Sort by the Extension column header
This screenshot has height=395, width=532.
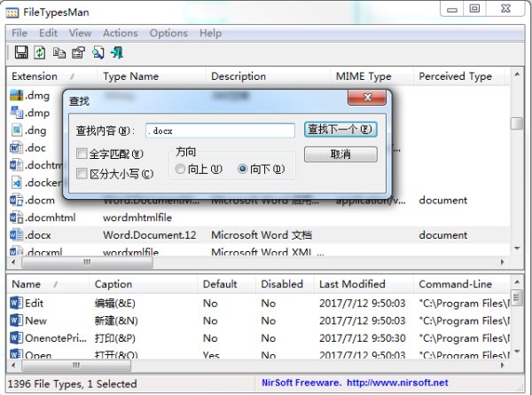point(51,76)
